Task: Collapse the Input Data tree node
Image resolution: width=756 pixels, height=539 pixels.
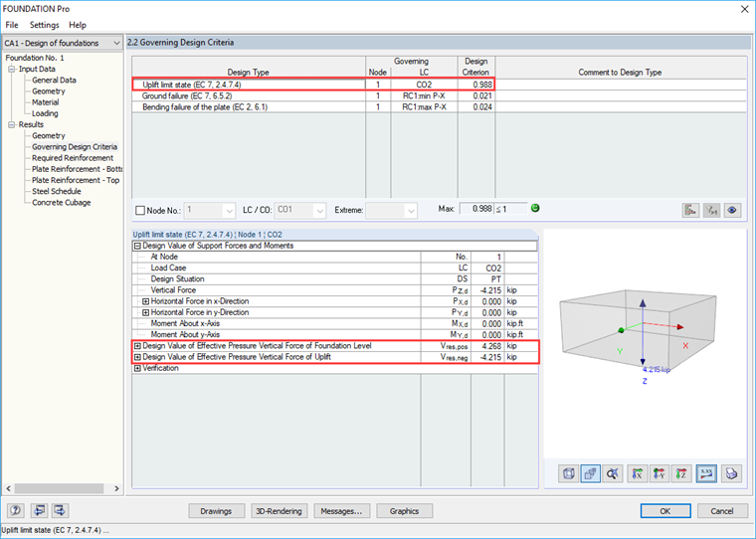Action: click(x=12, y=69)
